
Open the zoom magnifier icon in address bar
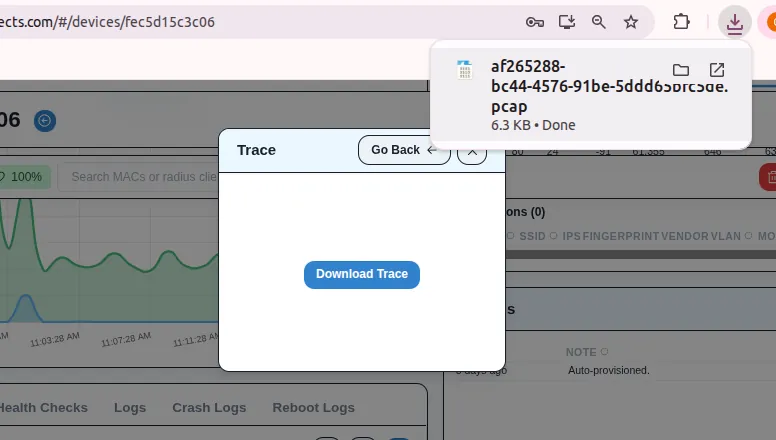pyautogui.click(x=598, y=22)
